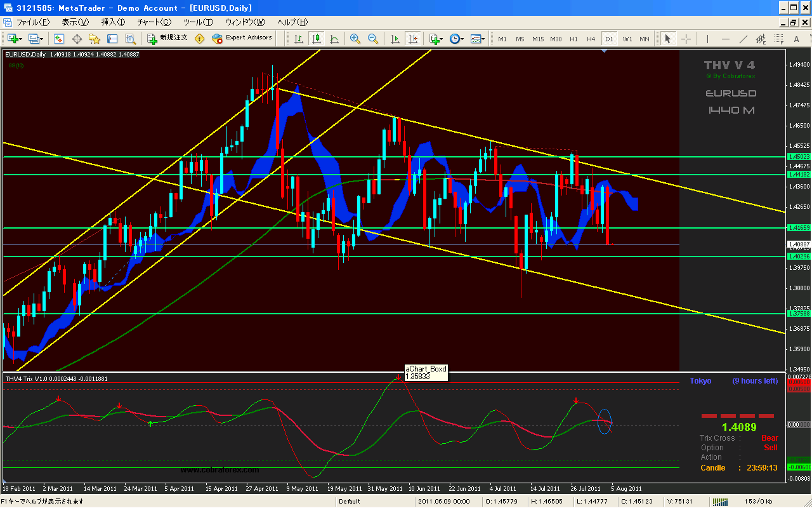Open the チャート menu
Screen dimensions: 812x508
click(154, 22)
